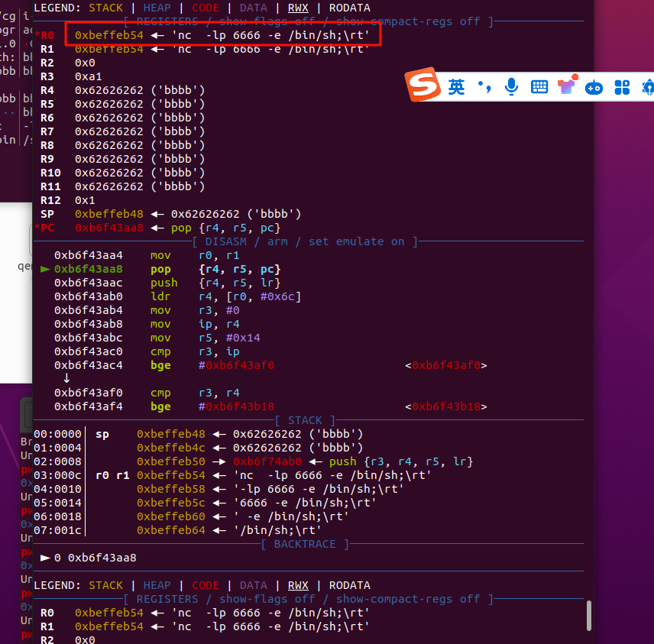Click R4 register value 0x62626262
The width and height of the screenshot is (654, 644).
[x=108, y=90]
